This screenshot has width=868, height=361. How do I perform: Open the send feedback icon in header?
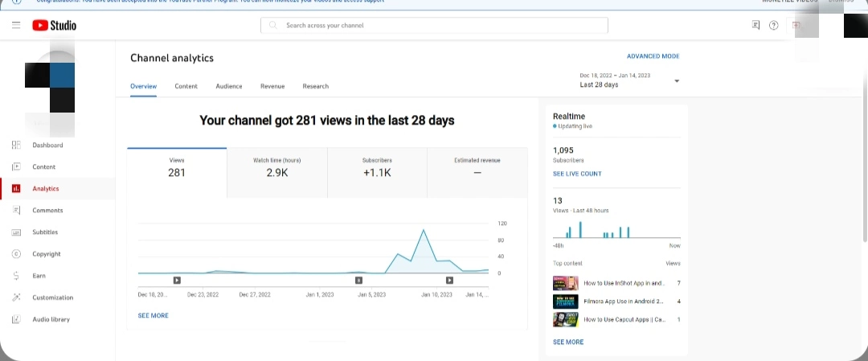tap(755, 25)
